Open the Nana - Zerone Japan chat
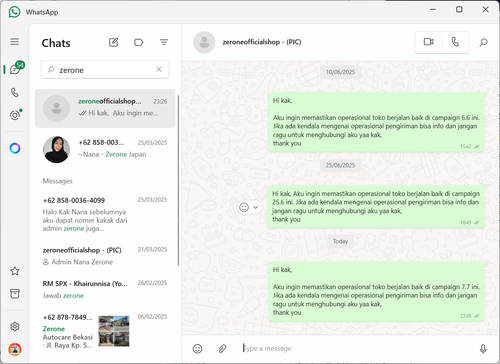500x364 pixels. 105,149
